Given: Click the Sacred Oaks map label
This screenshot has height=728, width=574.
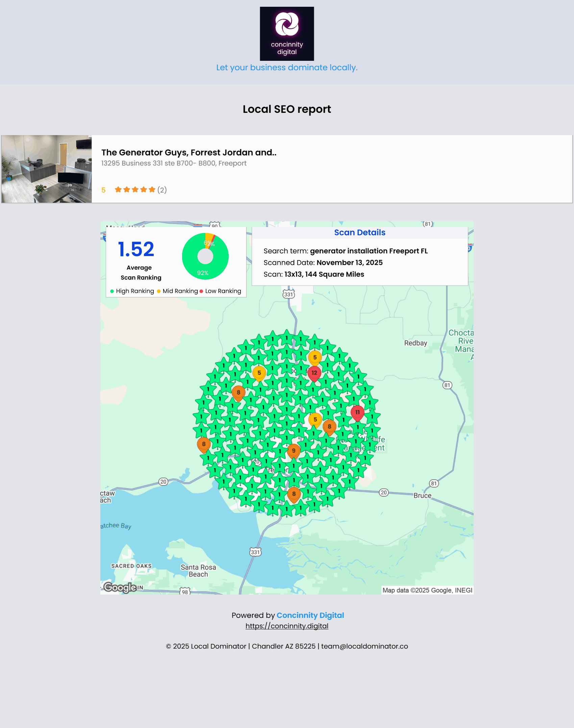Looking at the screenshot, I should 131,566.
